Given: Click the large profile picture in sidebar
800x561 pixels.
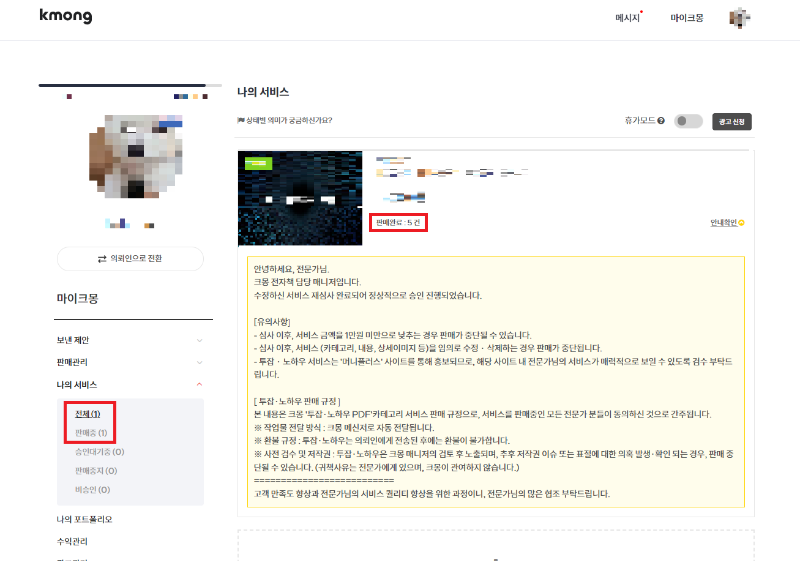Looking at the screenshot, I should coord(136,156).
